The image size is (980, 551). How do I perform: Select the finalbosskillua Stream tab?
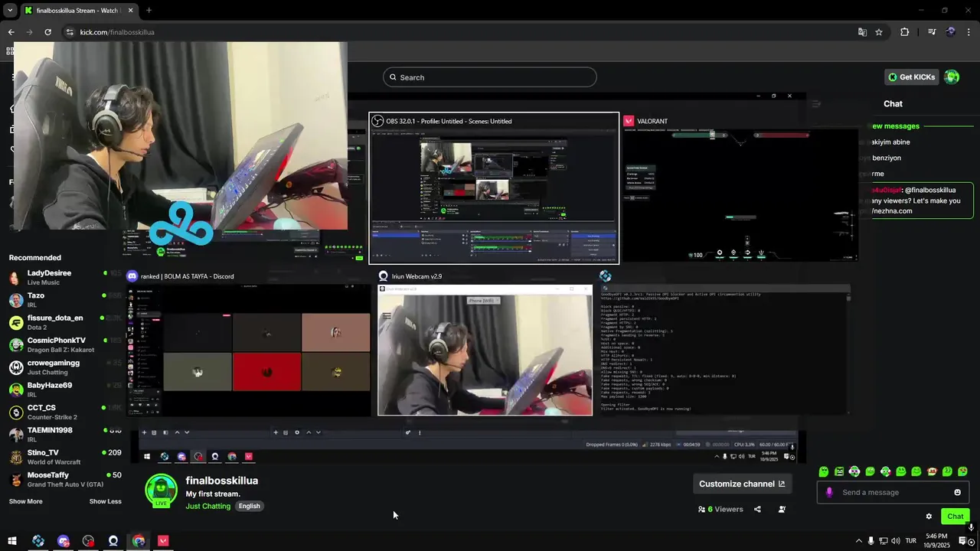[x=78, y=11]
